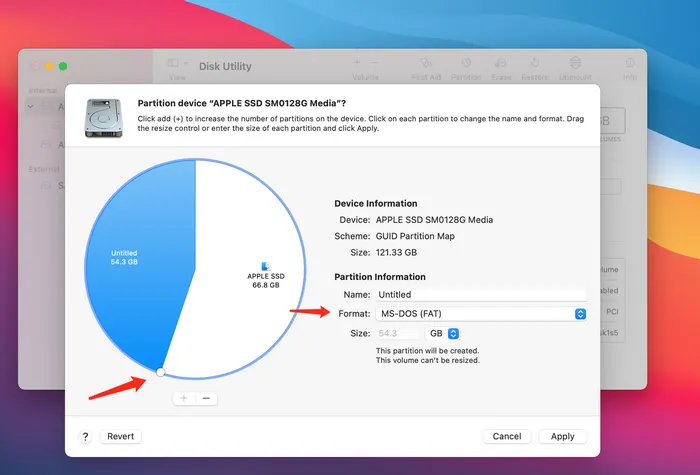Click the add partition plus button
700x475 pixels.
(x=183, y=398)
